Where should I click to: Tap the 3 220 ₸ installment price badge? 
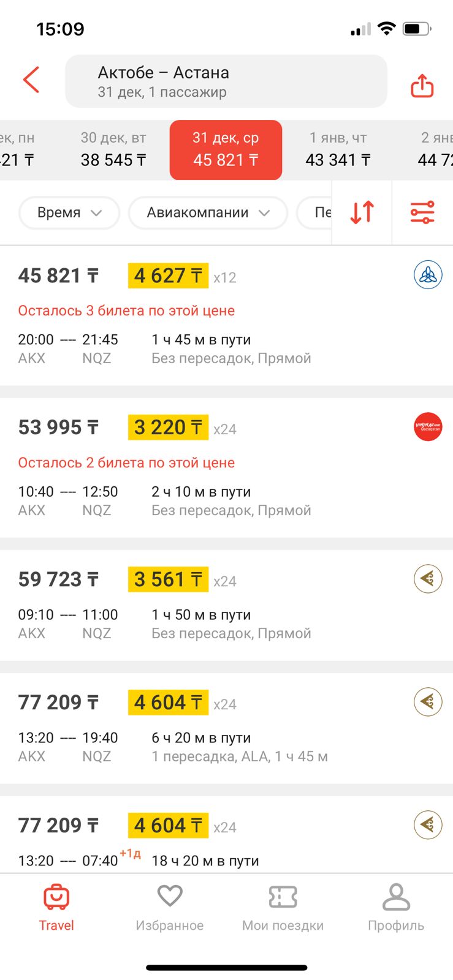(168, 428)
